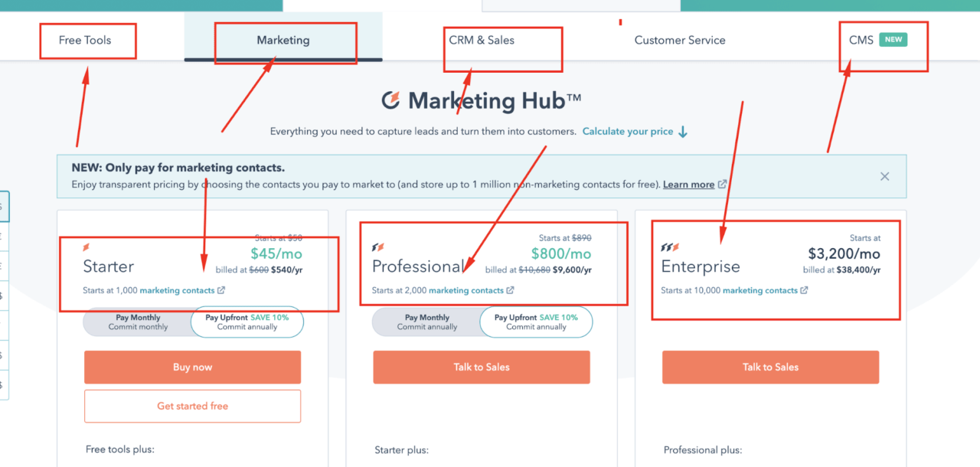Click Talk to Sales on the Enterprise card
This screenshot has height=467, width=980.
point(770,367)
